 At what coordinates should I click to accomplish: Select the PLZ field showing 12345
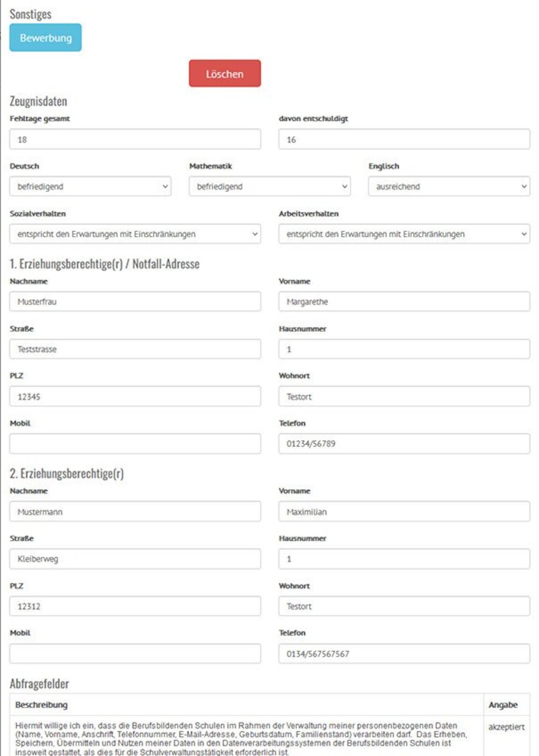pos(135,396)
